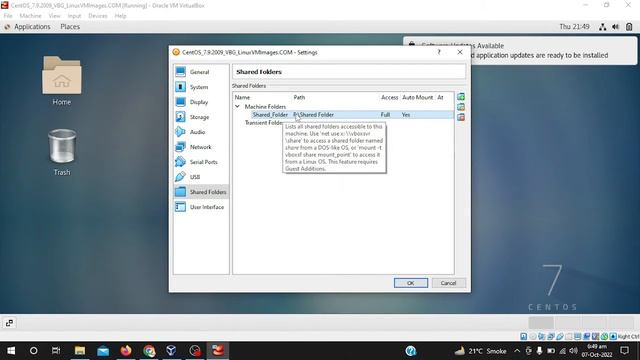This screenshot has height=360, width=640.
Task: Select the Shared Folders category
Action: (200, 192)
